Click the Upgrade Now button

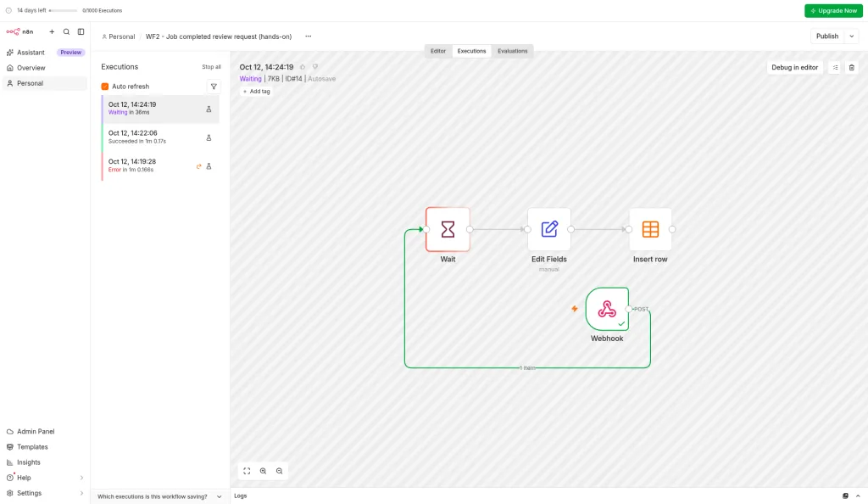point(834,10)
